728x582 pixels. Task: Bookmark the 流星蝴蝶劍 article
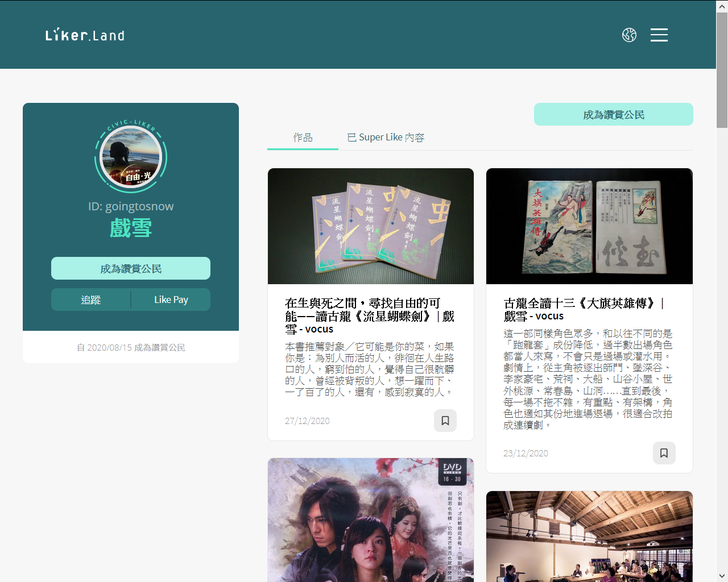[x=445, y=421]
